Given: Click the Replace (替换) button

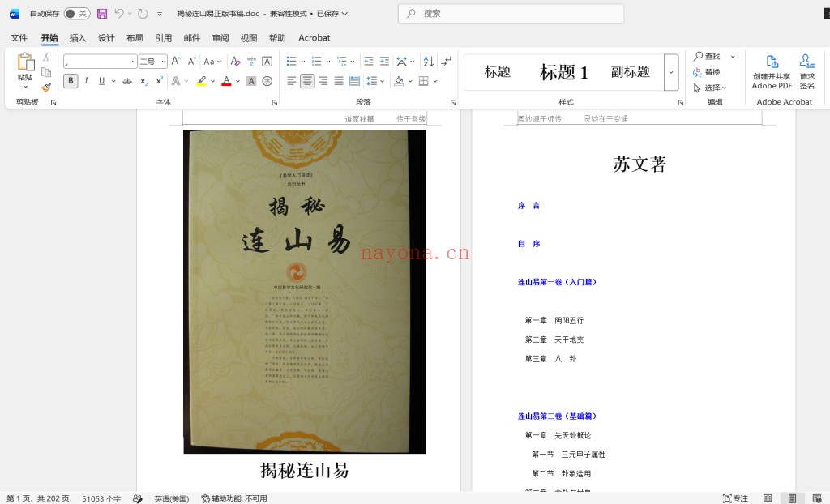Looking at the screenshot, I should click(707, 72).
